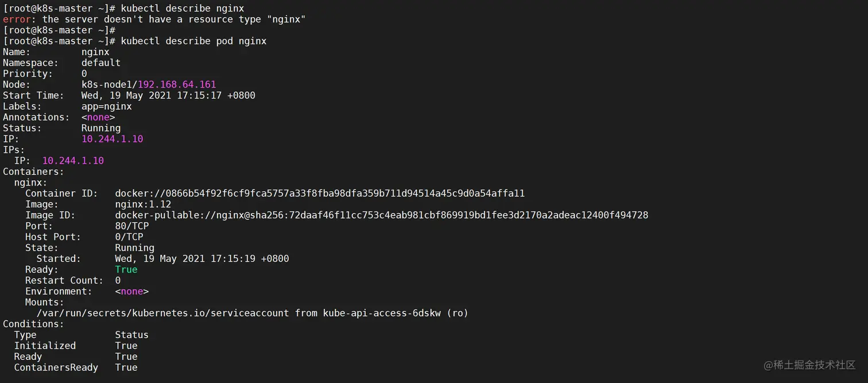868x383 pixels.
Task: Click the pod IP beside the Status section's IP label
Action: [x=112, y=139]
